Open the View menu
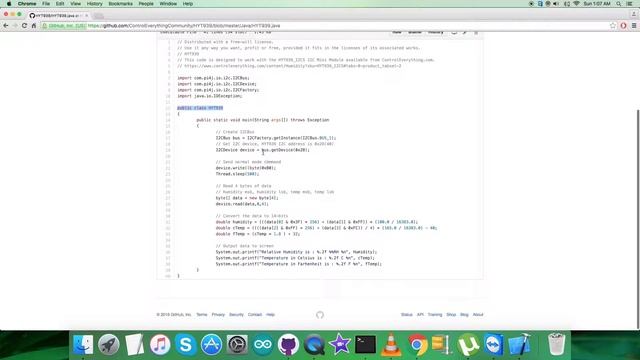Image resolution: width=640 pixels, height=360 pixels. (76, 4)
